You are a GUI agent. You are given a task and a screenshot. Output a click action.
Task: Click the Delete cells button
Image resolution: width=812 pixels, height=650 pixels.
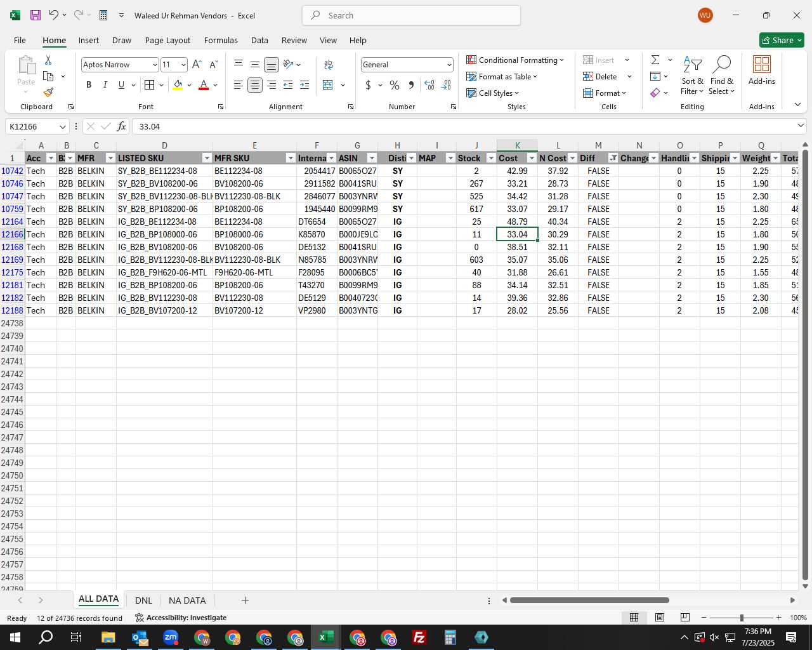(x=600, y=76)
